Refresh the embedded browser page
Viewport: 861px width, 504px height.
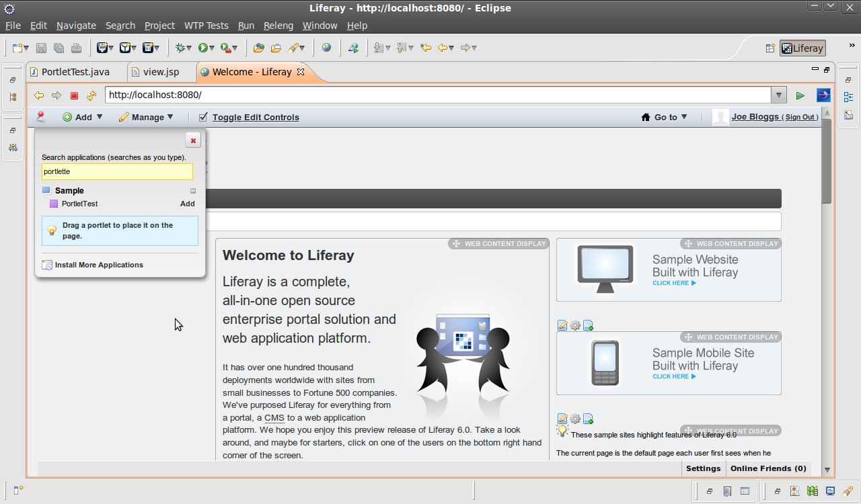pos(91,95)
